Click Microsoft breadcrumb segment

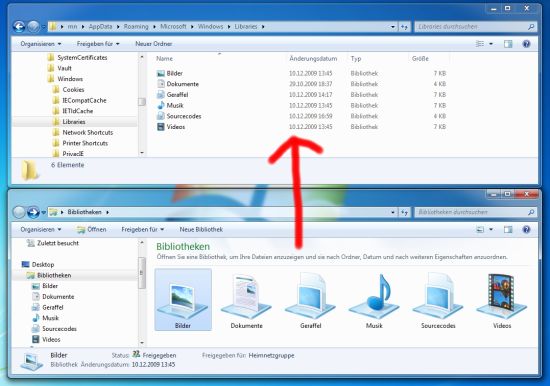point(173,27)
